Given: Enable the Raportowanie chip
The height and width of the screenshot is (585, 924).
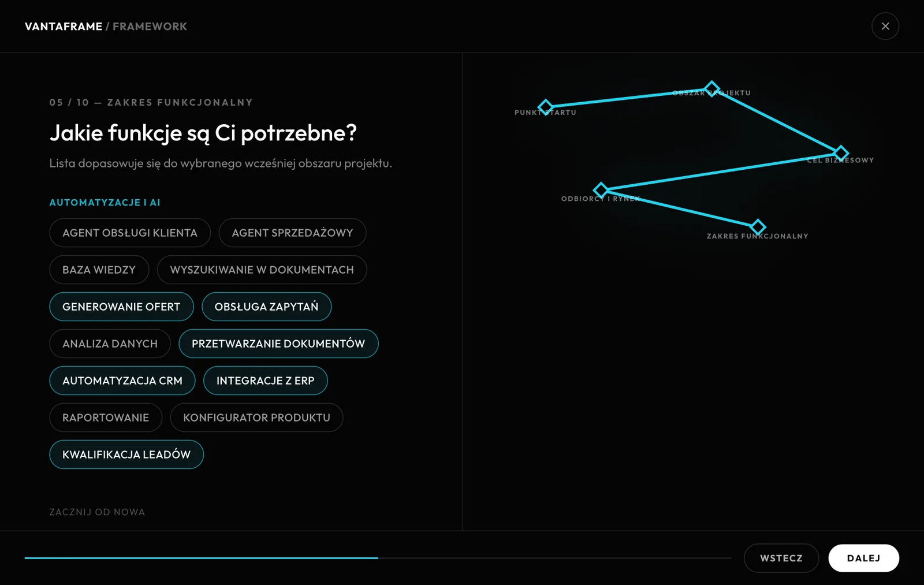Looking at the screenshot, I should pos(106,418).
